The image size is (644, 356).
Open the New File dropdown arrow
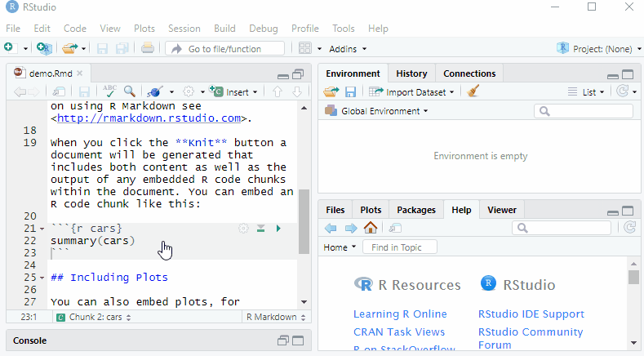(25, 49)
